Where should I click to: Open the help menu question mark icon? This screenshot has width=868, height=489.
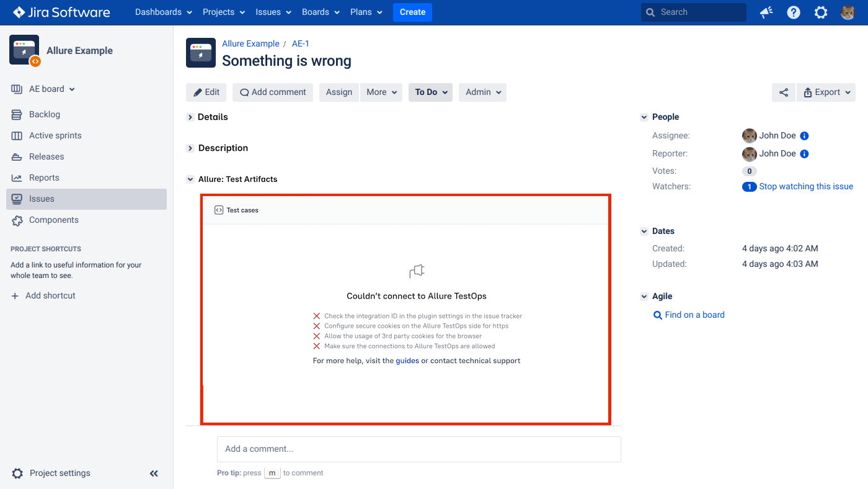click(794, 12)
